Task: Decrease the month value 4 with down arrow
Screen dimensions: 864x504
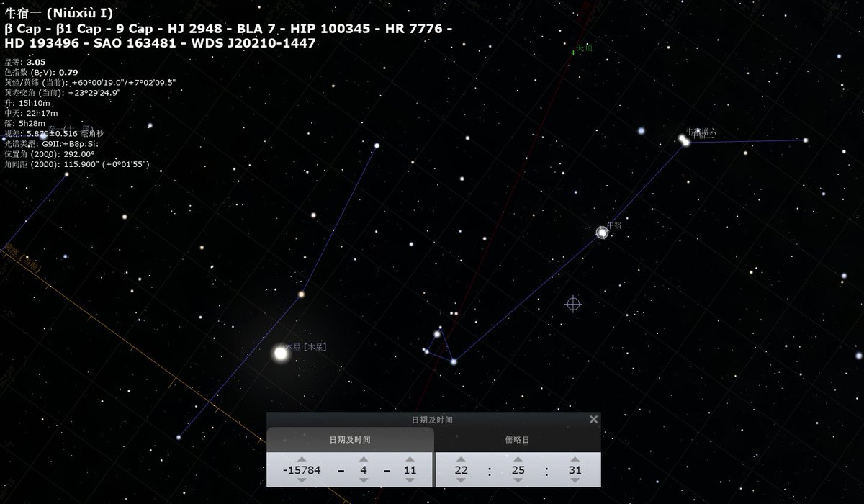Action: click(x=364, y=480)
